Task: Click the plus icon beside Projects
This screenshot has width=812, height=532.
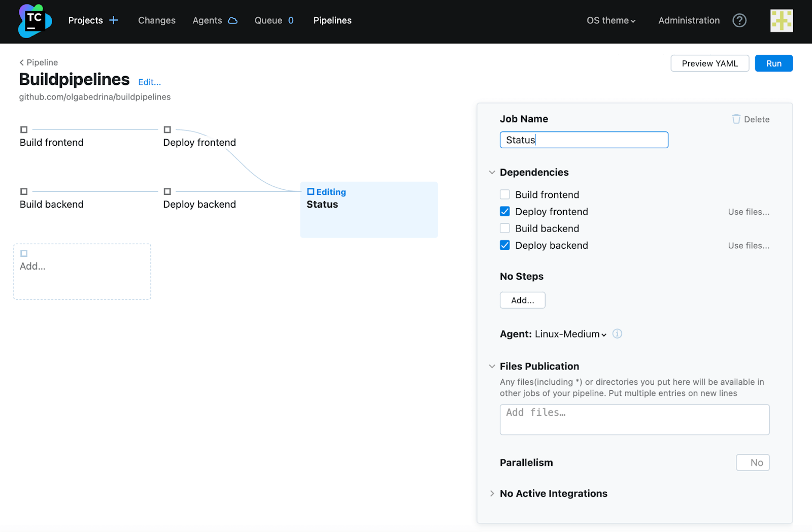Action: 114,20
